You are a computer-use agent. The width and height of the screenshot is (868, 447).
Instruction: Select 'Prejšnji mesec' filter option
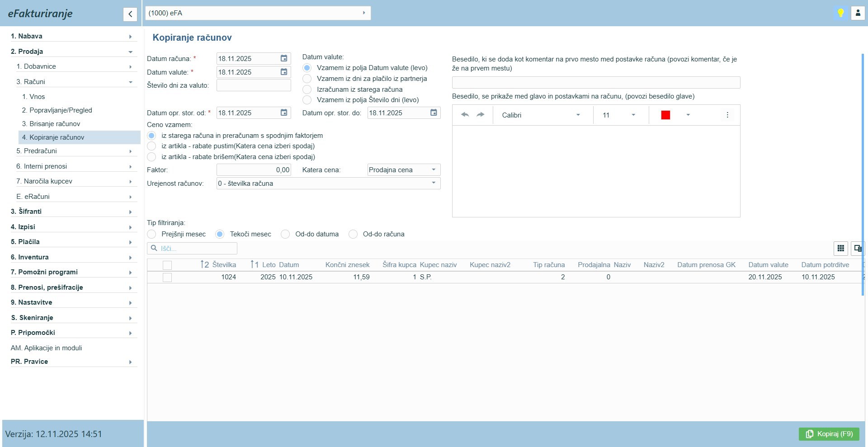152,234
